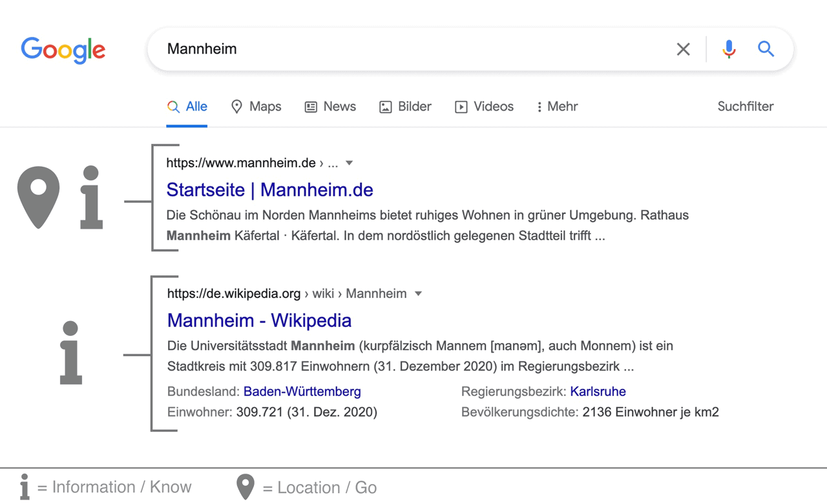Click the legend information icon at bottom
The image size is (827, 504).
point(25,487)
